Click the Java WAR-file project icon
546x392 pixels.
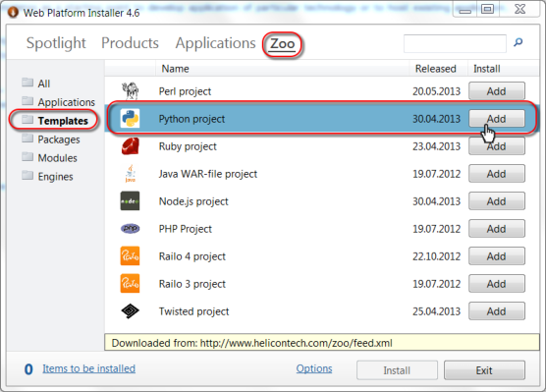point(131,174)
